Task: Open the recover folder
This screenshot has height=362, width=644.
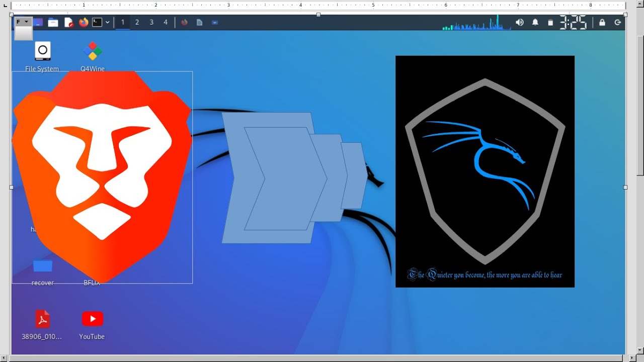Action: [x=43, y=272]
